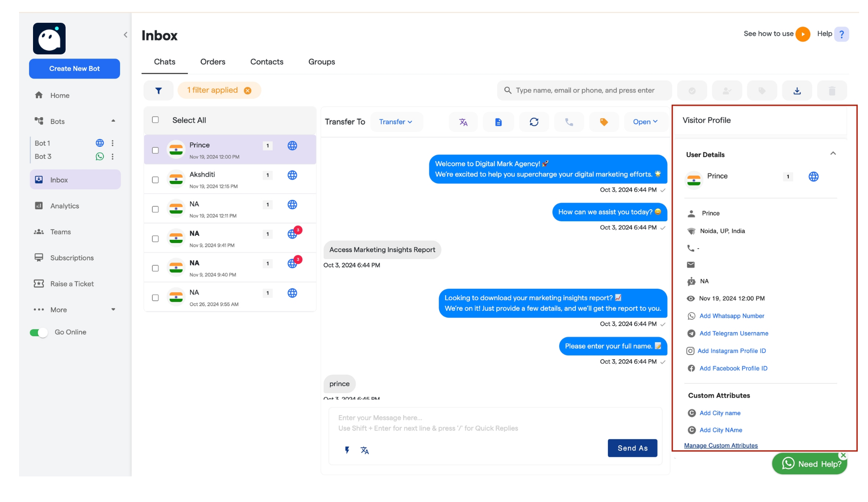Click the Add City name link
This screenshot has height=502, width=868.
pyautogui.click(x=720, y=413)
